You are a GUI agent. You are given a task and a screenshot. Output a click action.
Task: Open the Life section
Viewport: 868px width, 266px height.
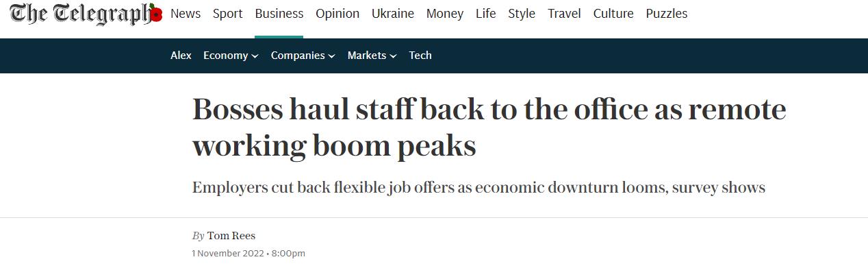click(x=486, y=14)
